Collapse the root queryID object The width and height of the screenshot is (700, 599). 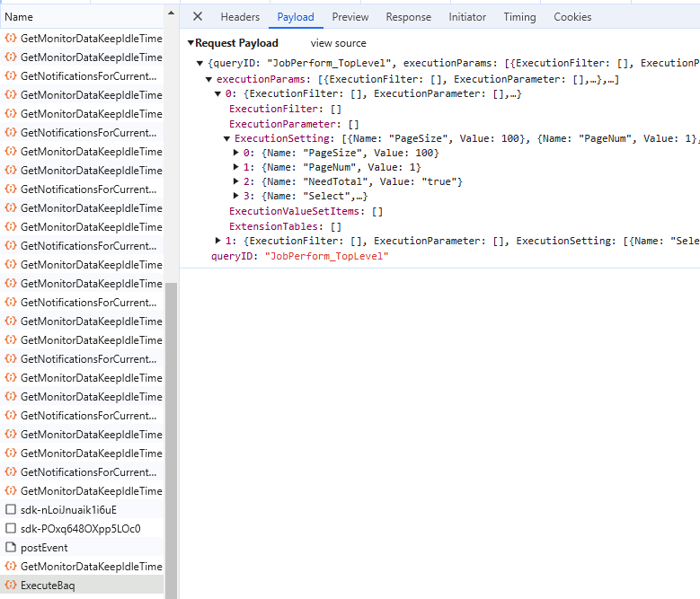click(x=200, y=64)
